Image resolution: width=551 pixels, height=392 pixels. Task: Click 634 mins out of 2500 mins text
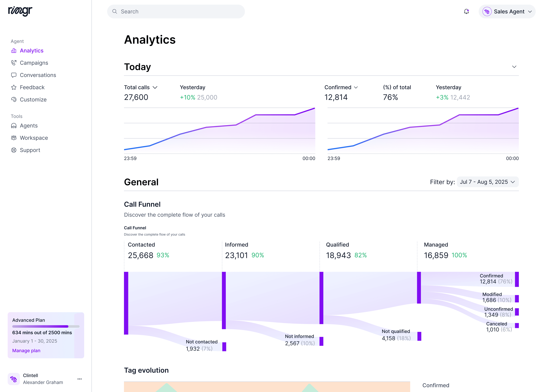pyautogui.click(x=42, y=333)
